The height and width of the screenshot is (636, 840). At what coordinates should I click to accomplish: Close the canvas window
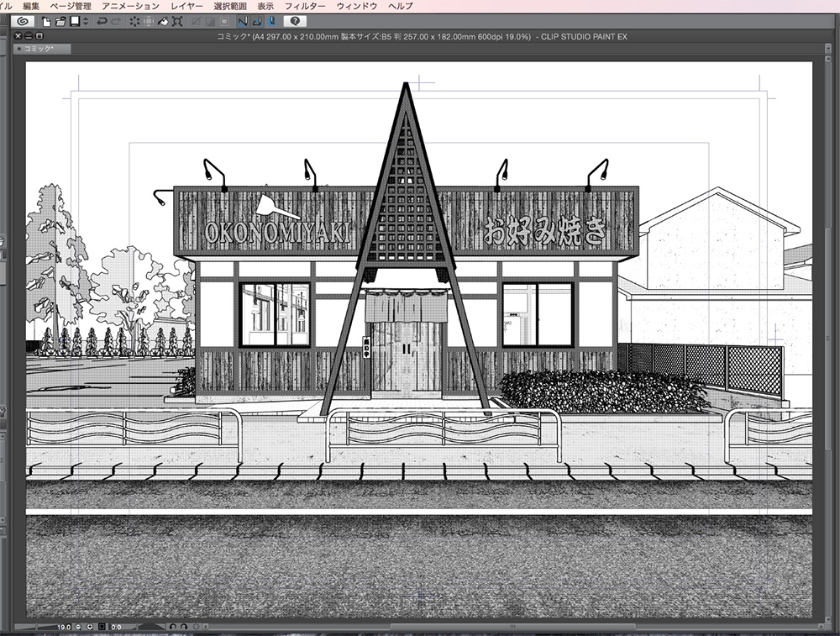coord(18,36)
